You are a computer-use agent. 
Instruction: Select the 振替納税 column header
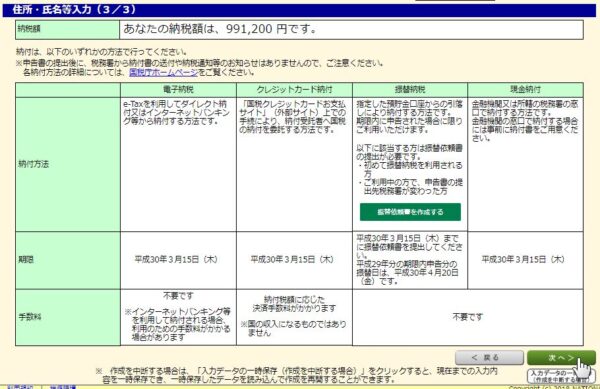[410, 90]
